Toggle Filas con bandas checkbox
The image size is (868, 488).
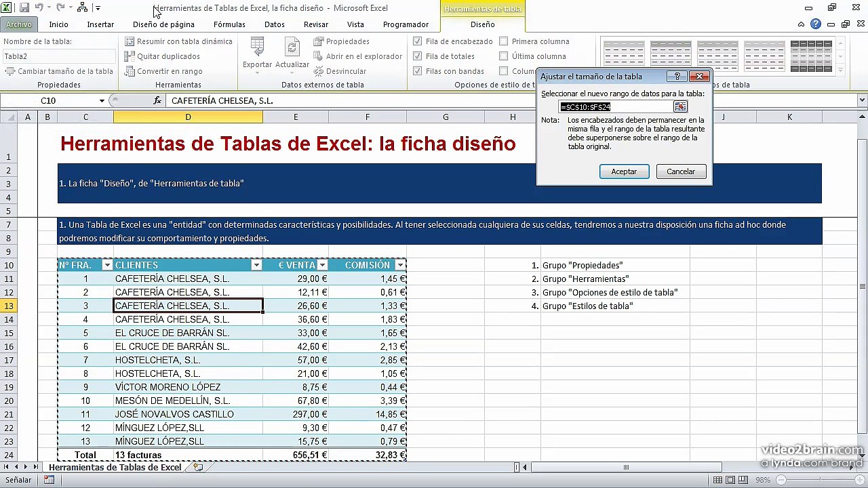pyautogui.click(x=418, y=71)
